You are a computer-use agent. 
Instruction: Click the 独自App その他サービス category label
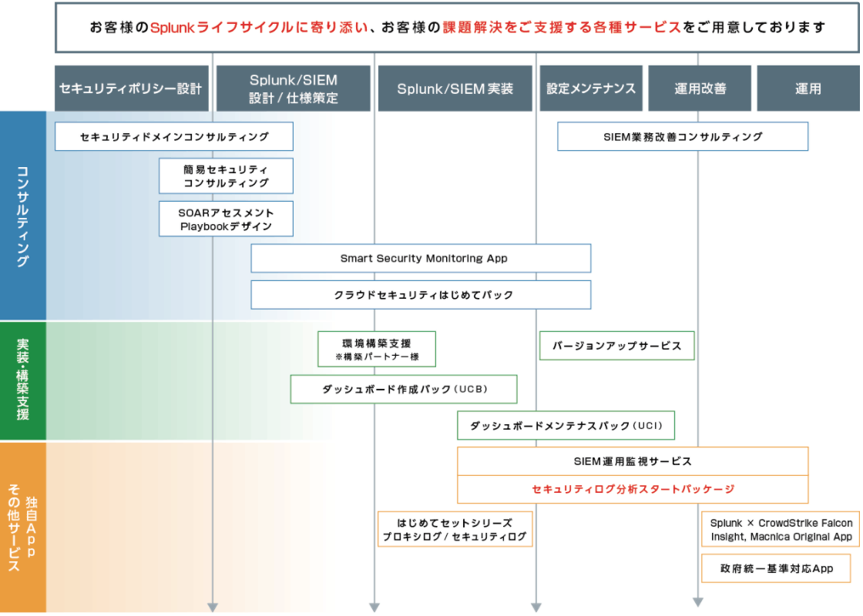(22, 527)
